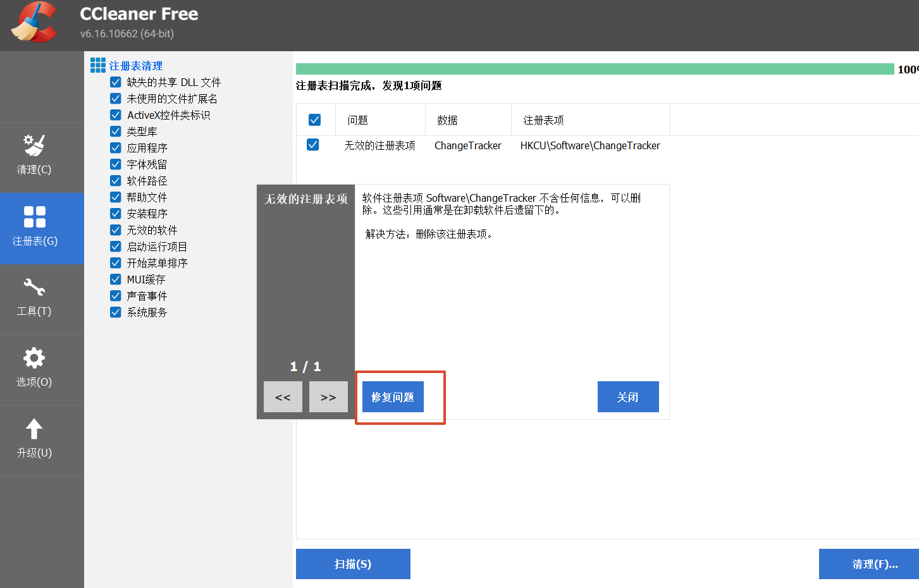Click the CCleaner Free title text
919x588 pixels.
139,14
